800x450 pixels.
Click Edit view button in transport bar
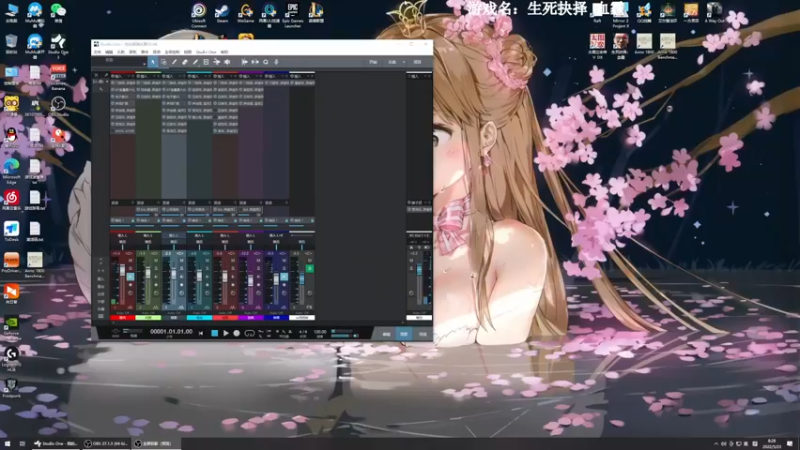click(386, 334)
